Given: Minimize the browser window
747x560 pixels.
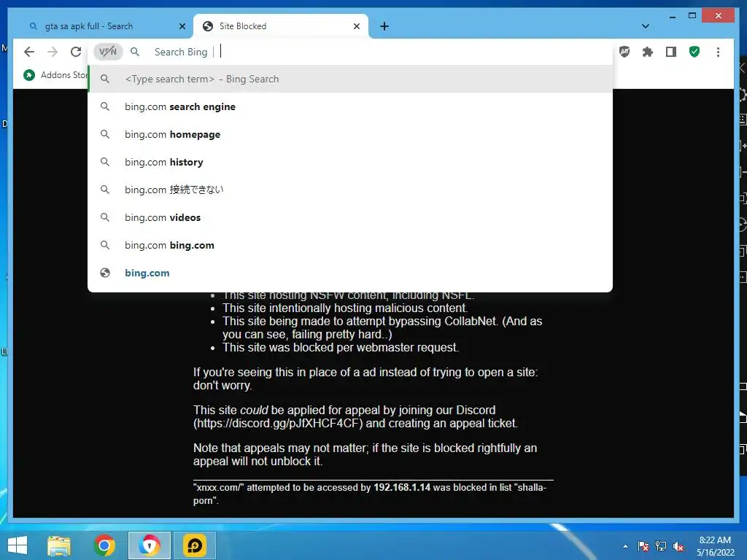Looking at the screenshot, I should point(672,16).
